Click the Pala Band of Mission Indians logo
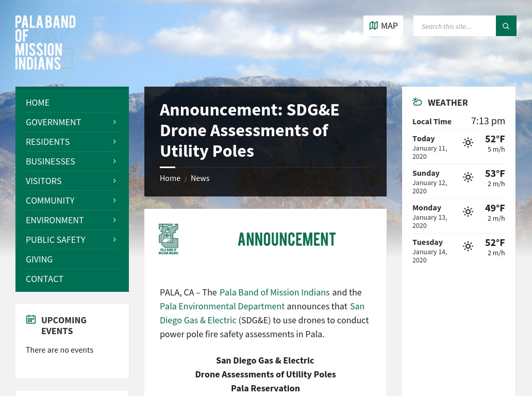 [45, 42]
